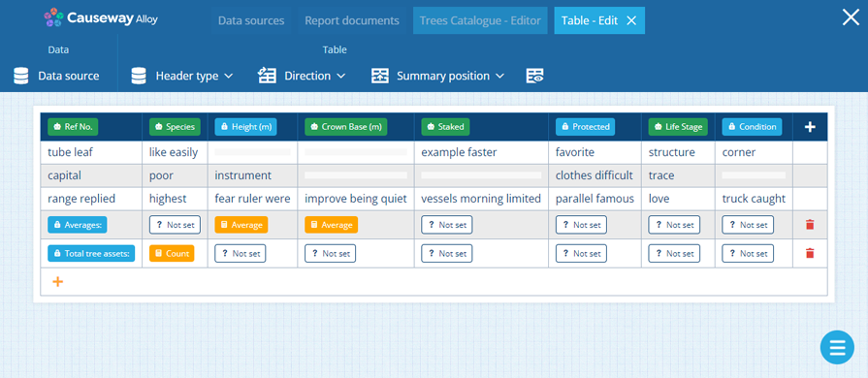Set Height summary in Total tree assets row
868x378 pixels.
[241, 254]
